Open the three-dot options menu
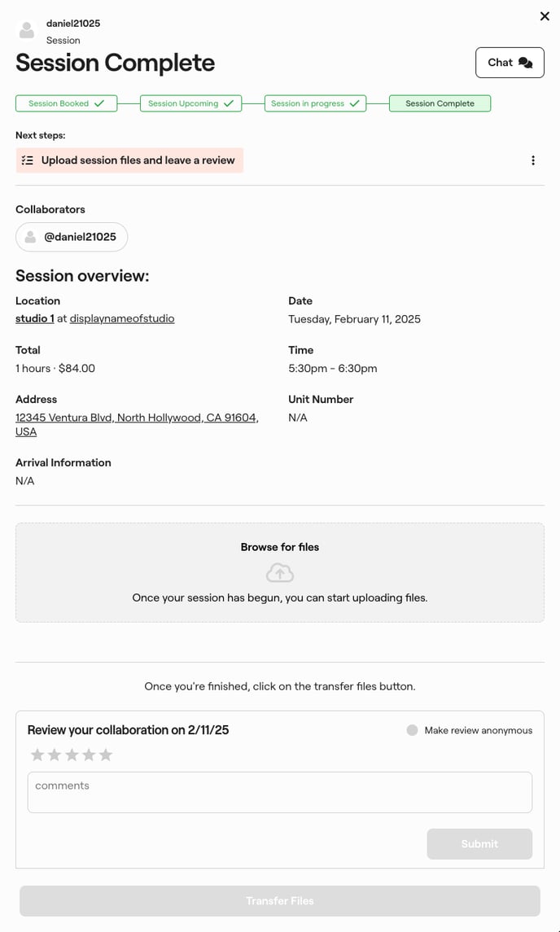Viewport: 560px width, 932px height. click(533, 160)
